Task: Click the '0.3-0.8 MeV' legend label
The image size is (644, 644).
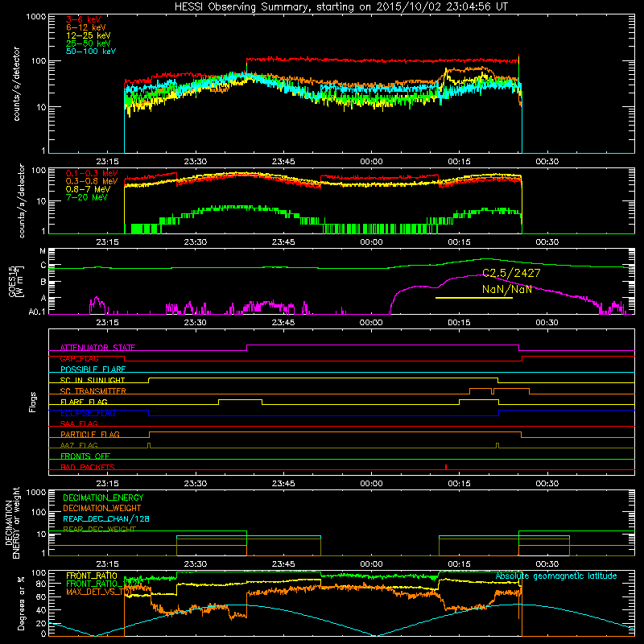Action: pyautogui.click(x=92, y=182)
